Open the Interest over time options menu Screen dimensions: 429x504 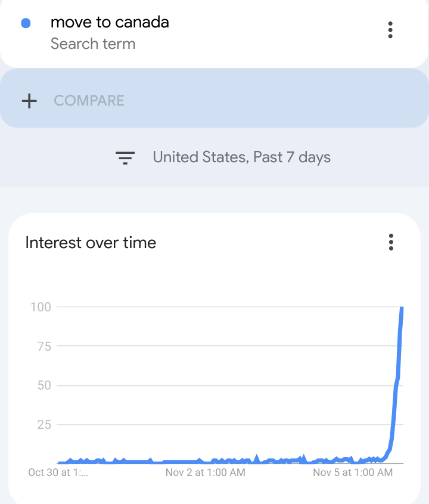click(391, 242)
